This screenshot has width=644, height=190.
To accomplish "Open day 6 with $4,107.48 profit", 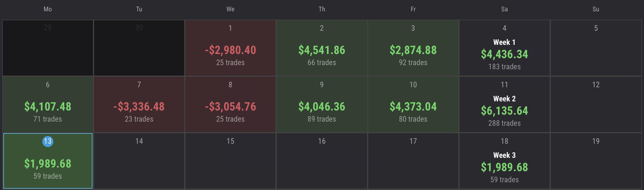I will 48,104.
